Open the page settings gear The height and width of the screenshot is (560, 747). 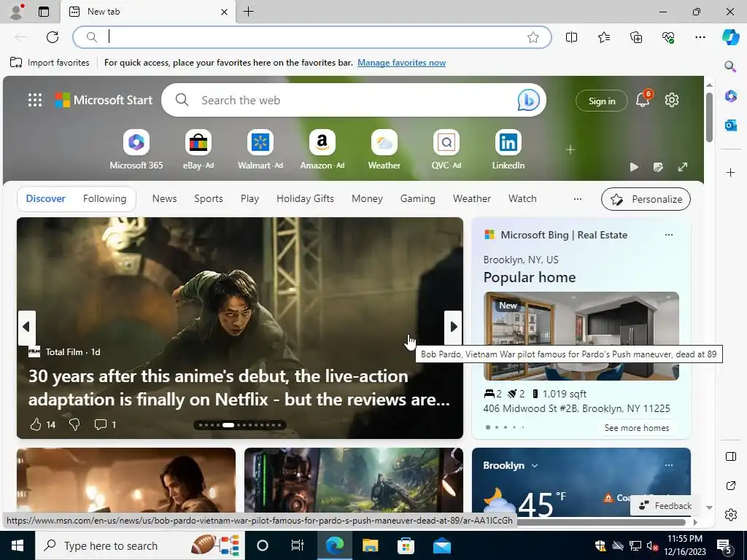[672, 100]
